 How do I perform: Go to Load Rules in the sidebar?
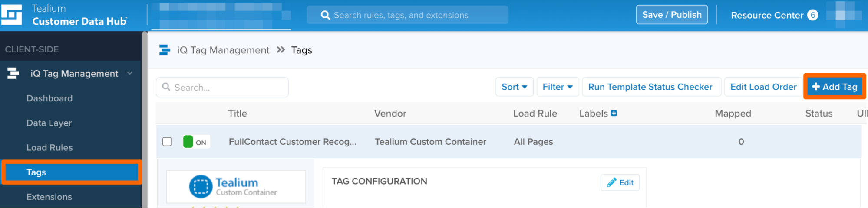coord(50,148)
